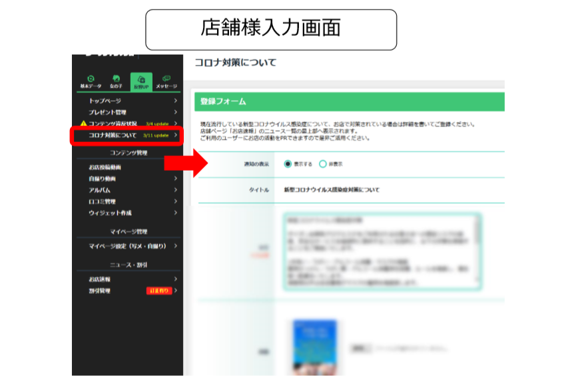Expand the アルバム chevron
588x378 pixels.
pos(176,190)
